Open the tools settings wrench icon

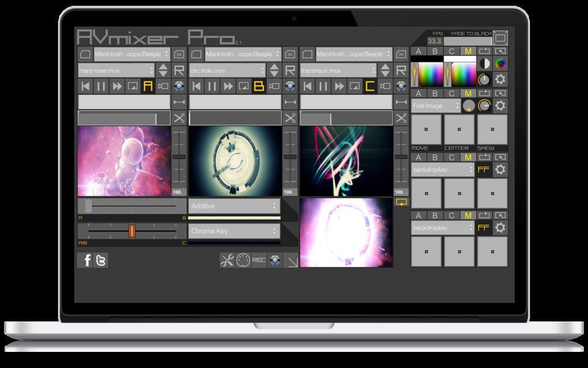click(227, 260)
